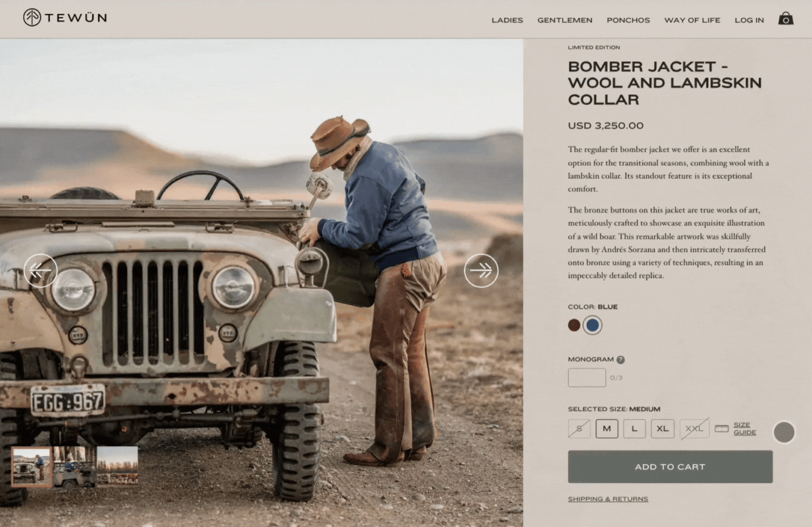Open the Size Guide link

(x=745, y=428)
